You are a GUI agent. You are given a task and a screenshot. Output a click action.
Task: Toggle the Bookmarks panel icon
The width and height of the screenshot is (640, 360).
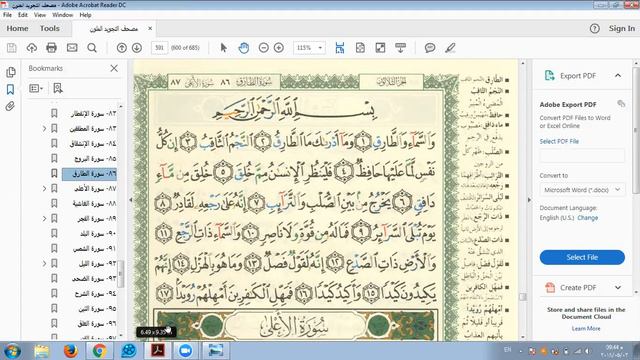(x=11, y=89)
